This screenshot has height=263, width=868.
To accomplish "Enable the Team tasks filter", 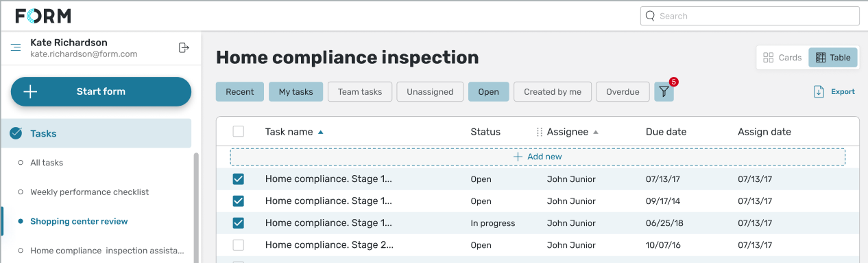I will point(360,92).
